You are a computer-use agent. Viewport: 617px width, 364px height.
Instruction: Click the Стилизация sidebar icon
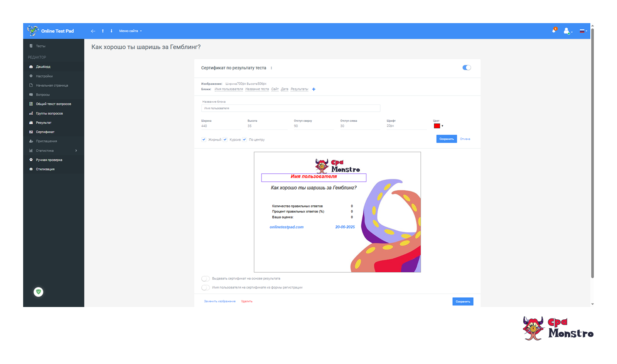[31, 169]
